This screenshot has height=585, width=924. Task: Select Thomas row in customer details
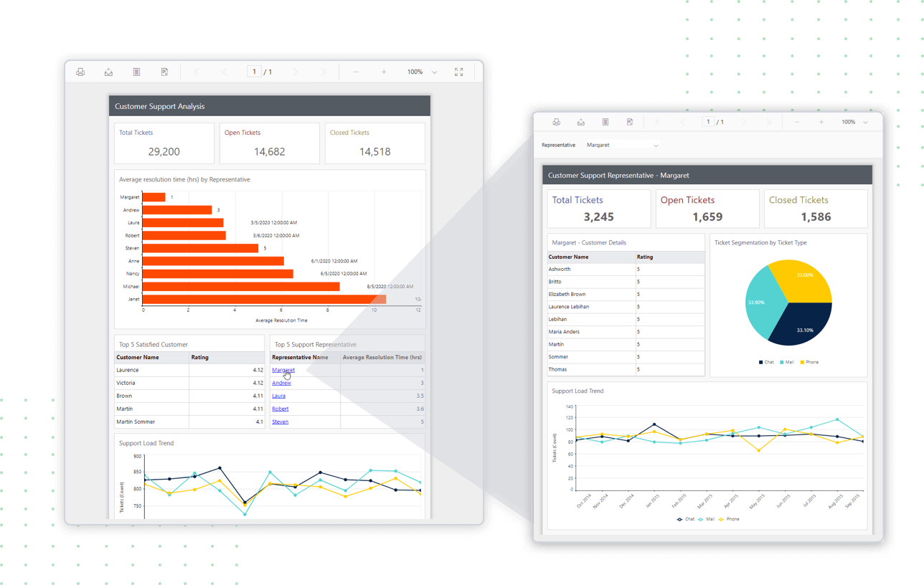[626, 369]
